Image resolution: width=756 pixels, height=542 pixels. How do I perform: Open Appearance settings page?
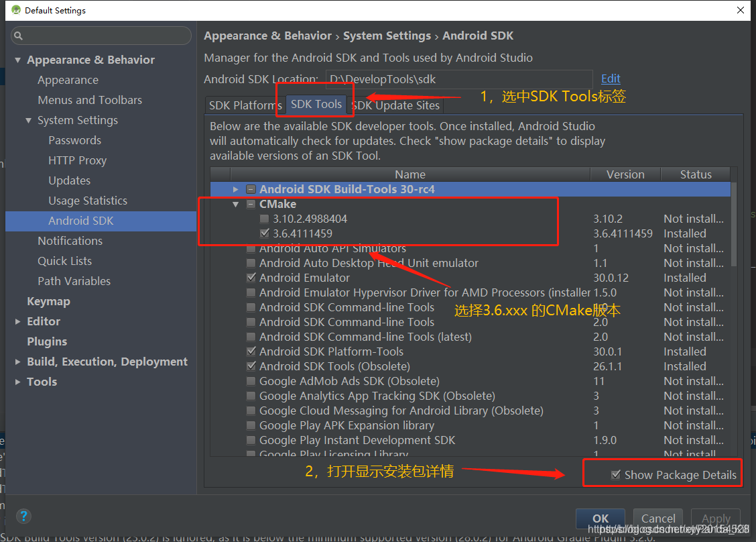coord(68,80)
